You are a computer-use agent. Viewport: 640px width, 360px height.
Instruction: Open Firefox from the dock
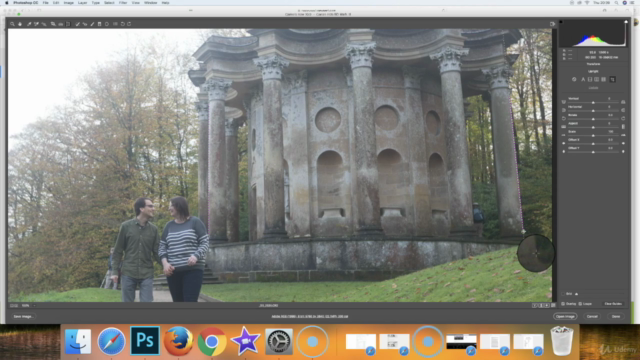[178, 341]
